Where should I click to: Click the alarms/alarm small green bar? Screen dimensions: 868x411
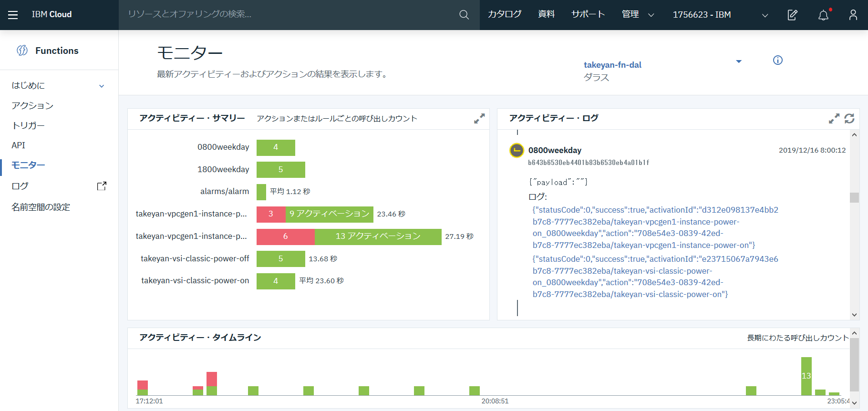click(x=261, y=192)
